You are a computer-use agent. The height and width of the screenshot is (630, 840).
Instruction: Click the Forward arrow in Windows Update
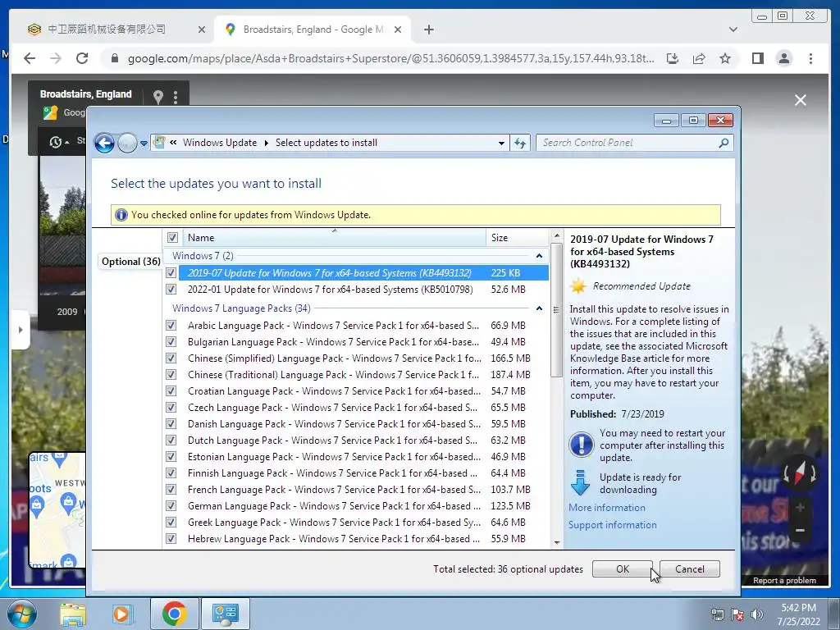tap(127, 143)
